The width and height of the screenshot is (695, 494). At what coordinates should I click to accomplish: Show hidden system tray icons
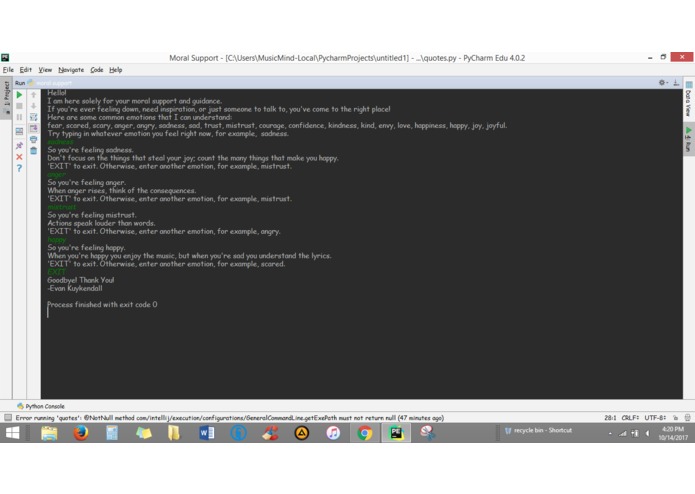(x=610, y=434)
